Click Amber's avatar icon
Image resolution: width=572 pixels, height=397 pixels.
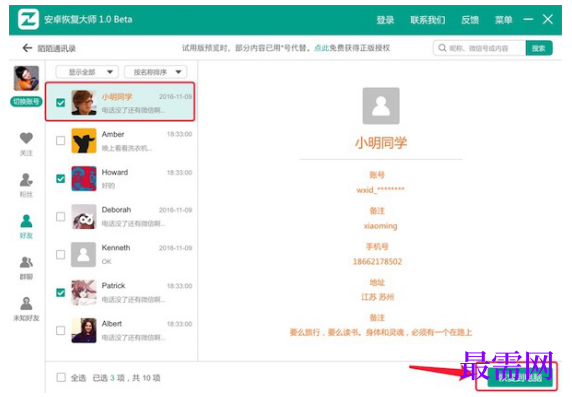pos(84,140)
